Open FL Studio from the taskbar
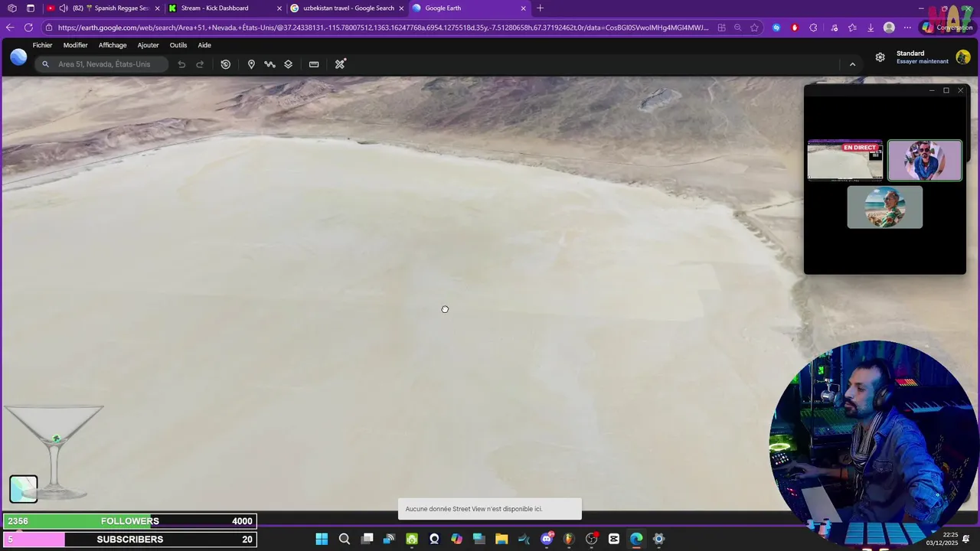 point(569,540)
